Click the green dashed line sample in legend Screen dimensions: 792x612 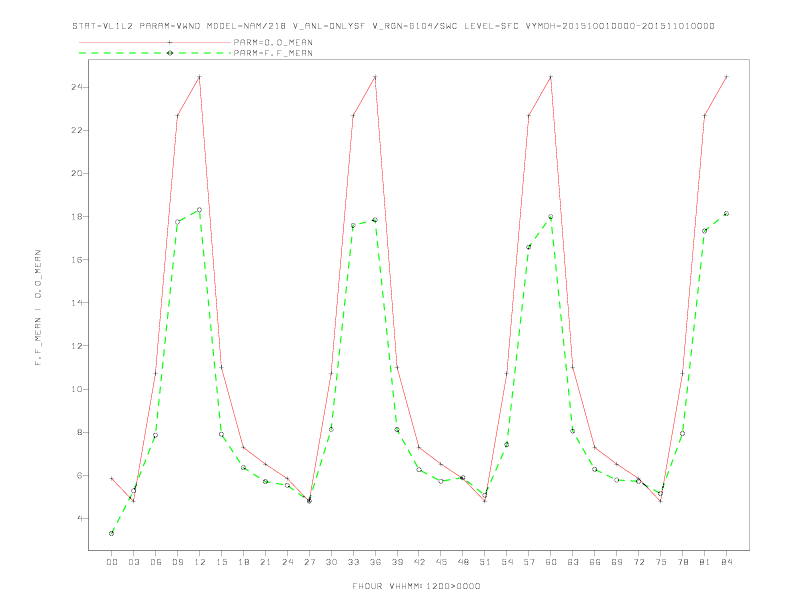(x=155, y=53)
